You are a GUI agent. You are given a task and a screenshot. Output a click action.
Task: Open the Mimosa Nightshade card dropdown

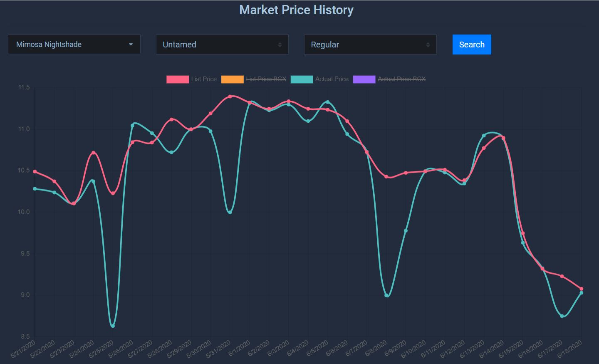[x=74, y=45]
